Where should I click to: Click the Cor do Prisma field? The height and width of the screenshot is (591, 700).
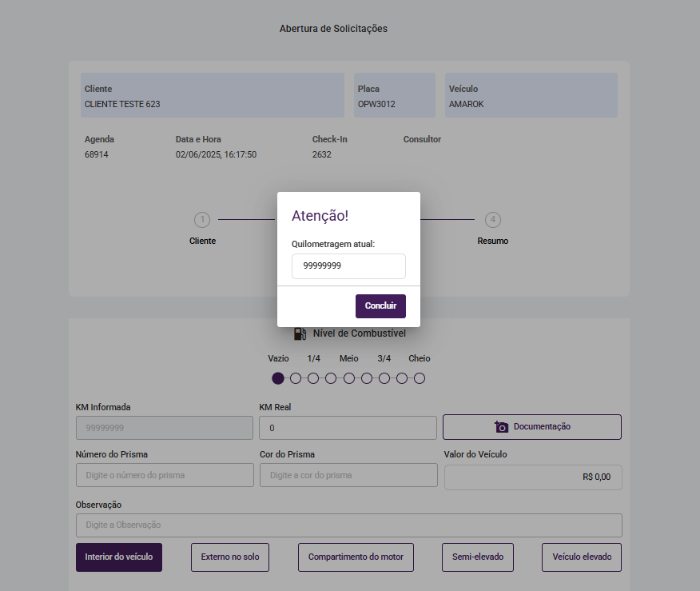pos(348,475)
